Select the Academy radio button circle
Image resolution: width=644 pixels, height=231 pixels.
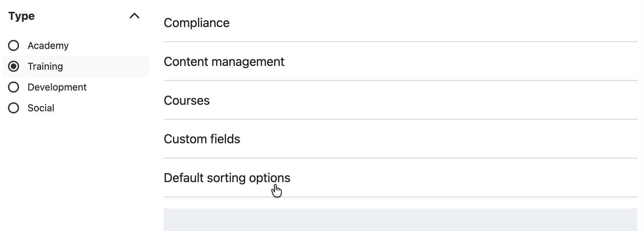pos(14,45)
